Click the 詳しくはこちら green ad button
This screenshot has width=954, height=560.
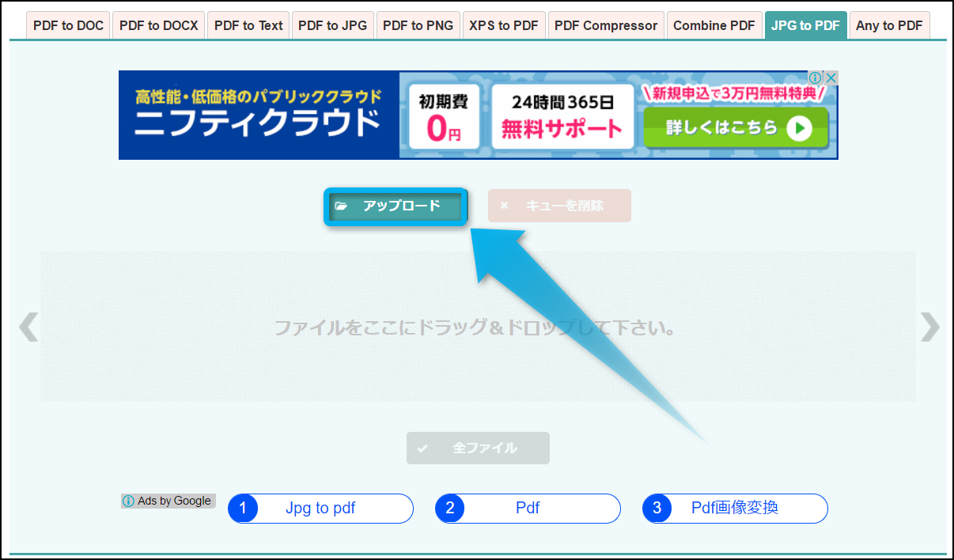[x=736, y=127]
